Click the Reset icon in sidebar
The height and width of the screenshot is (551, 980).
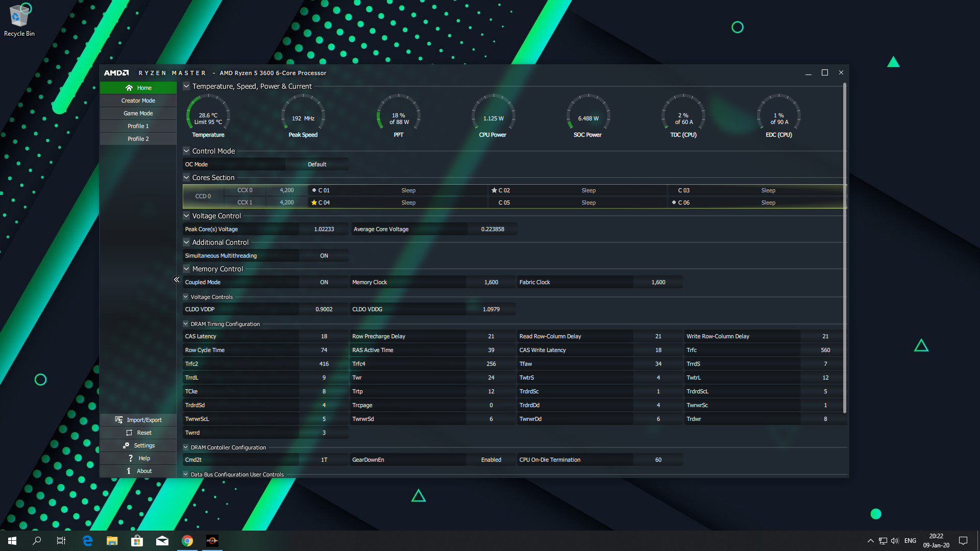coord(129,433)
